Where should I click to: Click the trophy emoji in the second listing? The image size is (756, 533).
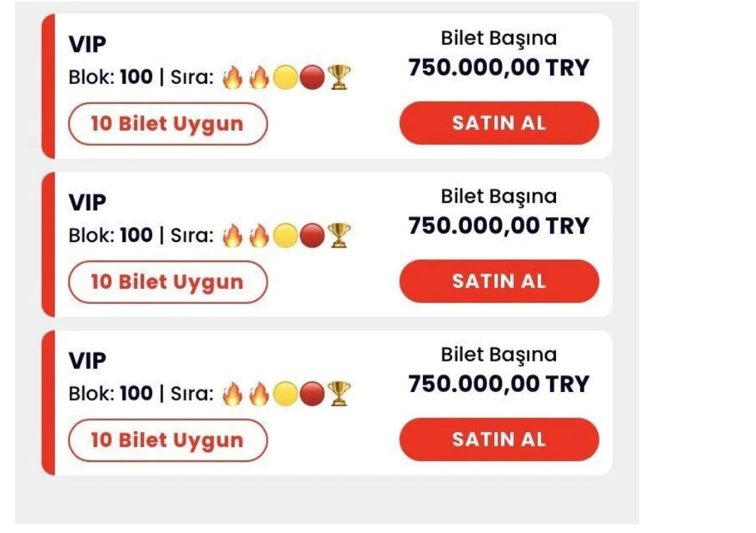[x=340, y=236]
